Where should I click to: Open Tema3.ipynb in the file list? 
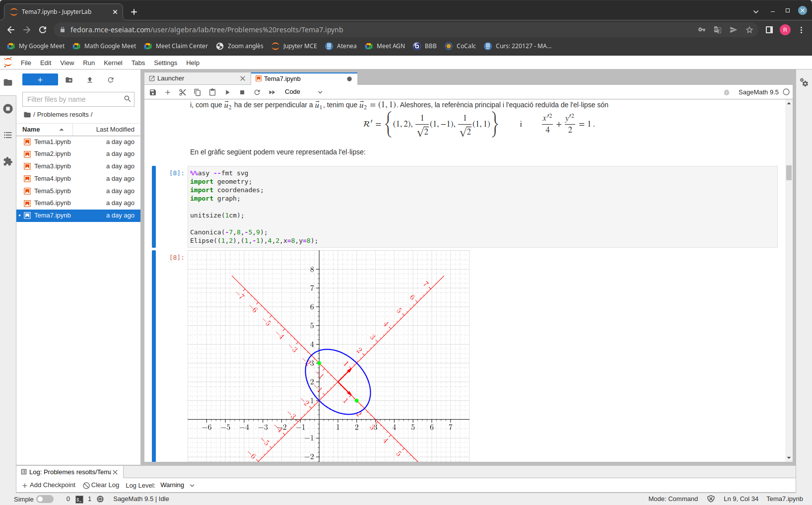pyautogui.click(x=53, y=166)
